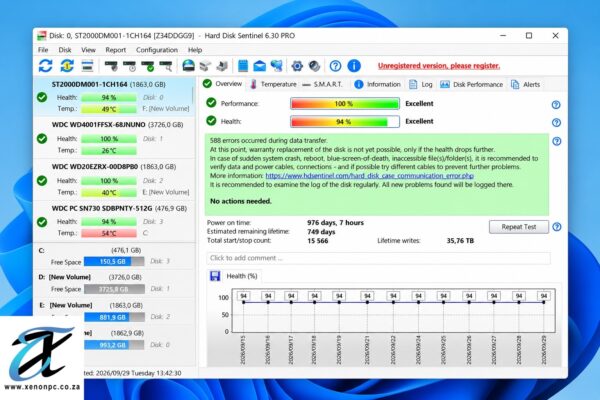Open the Help menu
Image resolution: width=600 pixels, height=400 pixels.
point(195,50)
